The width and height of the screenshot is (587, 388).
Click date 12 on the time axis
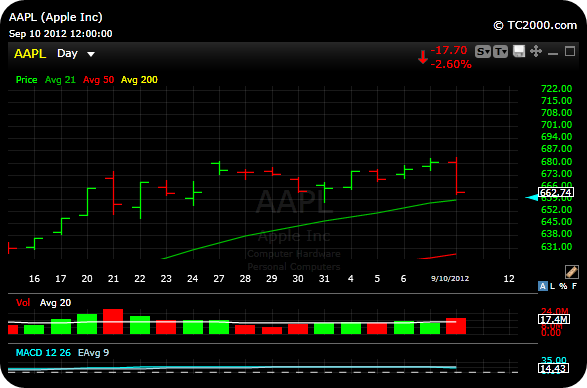(x=509, y=279)
